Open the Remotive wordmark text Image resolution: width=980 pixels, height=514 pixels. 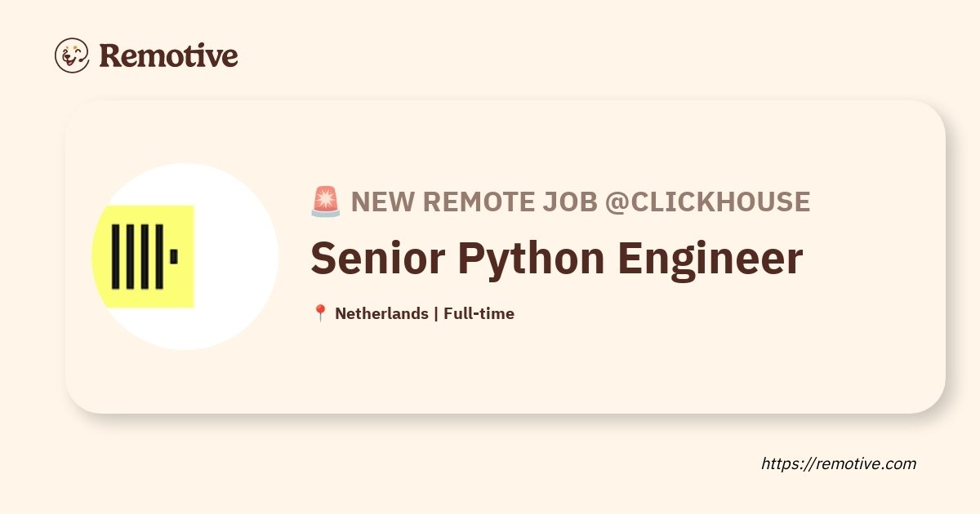(168, 55)
